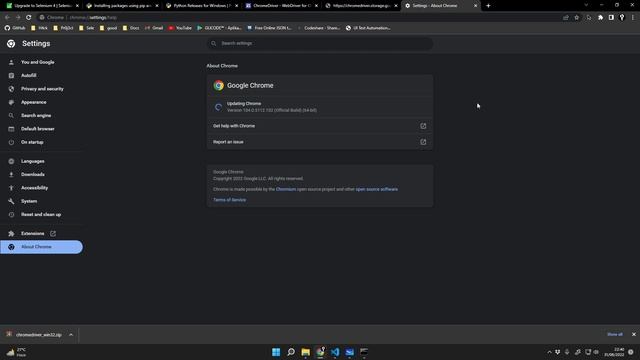
Task: Open the open source software link
Action: tap(376, 189)
